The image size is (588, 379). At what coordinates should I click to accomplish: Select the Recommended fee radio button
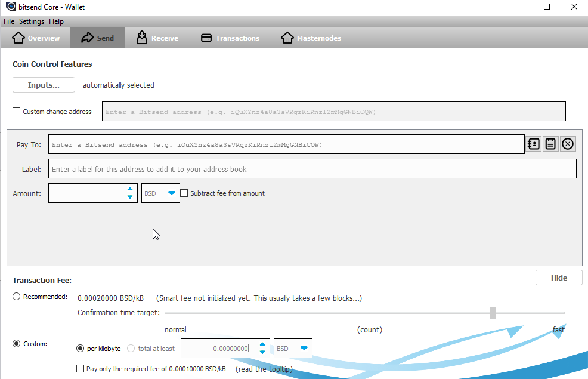[x=17, y=297]
